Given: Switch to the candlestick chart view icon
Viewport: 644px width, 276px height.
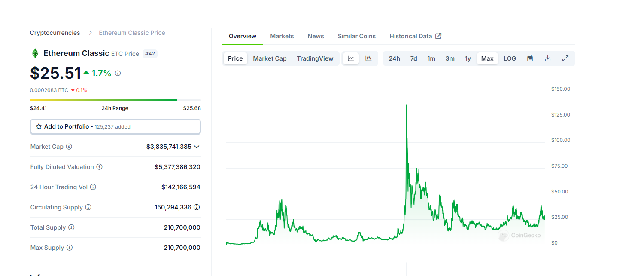Looking at the screenshot, I should [x=368, y=58].
